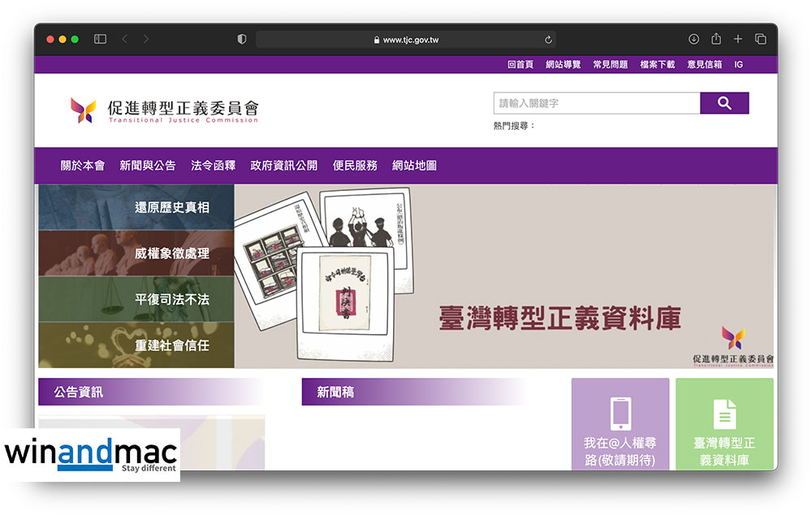Select the 法令函釋 menu item

coord(213,165)
